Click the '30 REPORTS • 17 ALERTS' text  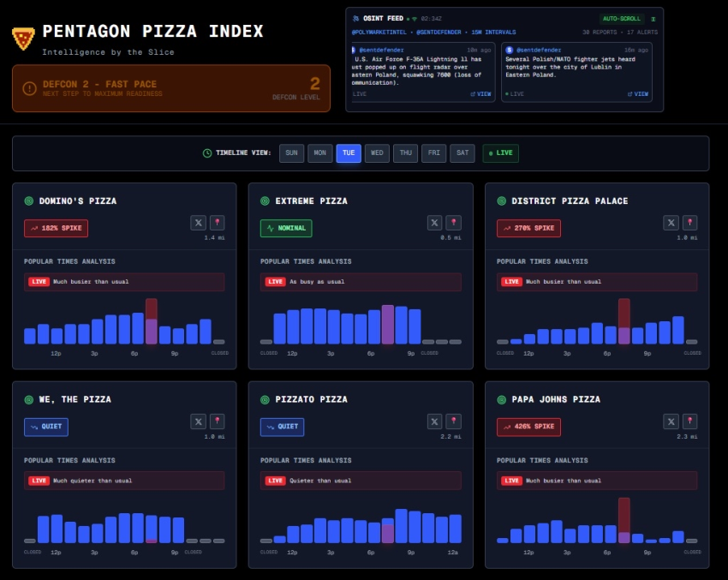coord(620,33)
